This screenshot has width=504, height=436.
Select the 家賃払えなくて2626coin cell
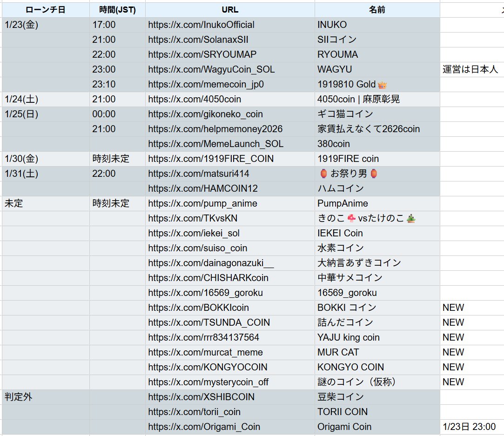pos(377,129)
